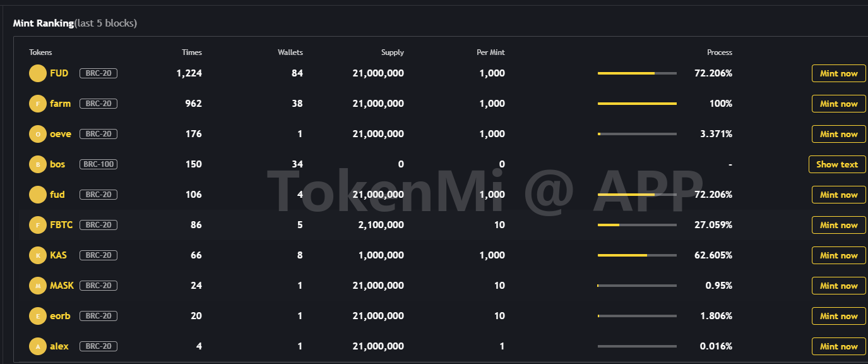
Task: Click the KAS 62.605% progress bar
Action: click(637, 255)
